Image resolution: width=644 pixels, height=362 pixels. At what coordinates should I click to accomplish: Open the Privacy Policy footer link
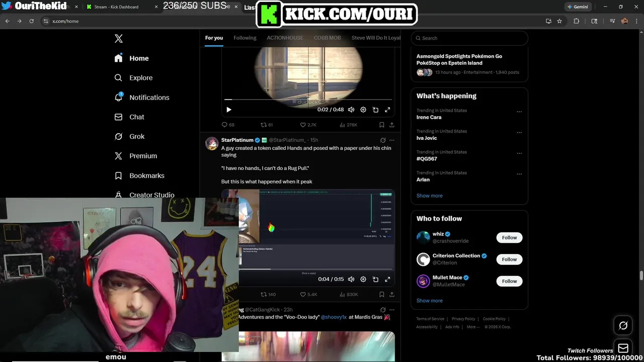pos(463,319)
